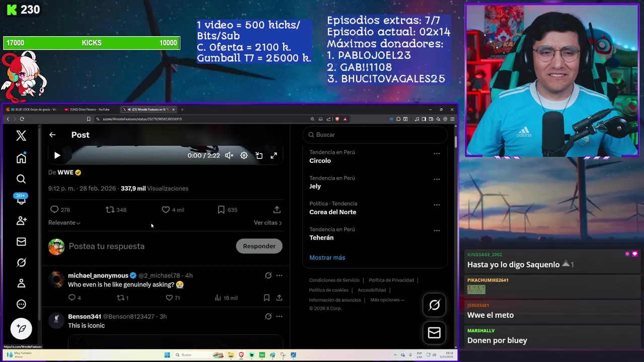Open more menu on Benson341 reply
The image size is (644, 362).
pos(279,317)
